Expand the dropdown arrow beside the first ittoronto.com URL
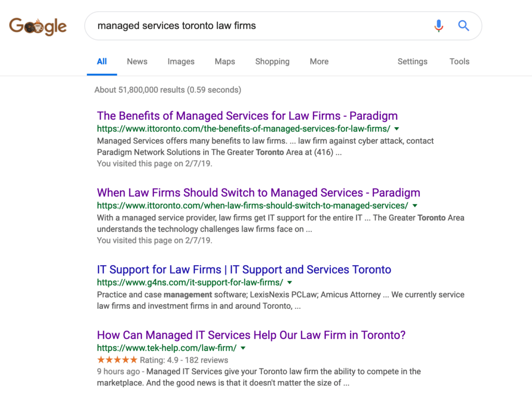This screenshot has height=407, width=532. click(x=397, y=128)
